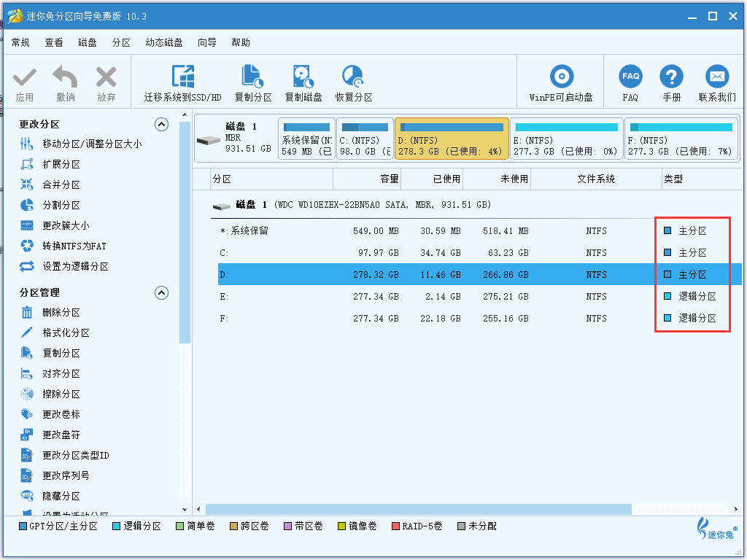Select the E: (NTFS) block in disk map
This screenshot has height=560, width=747.
click(566, 139)
